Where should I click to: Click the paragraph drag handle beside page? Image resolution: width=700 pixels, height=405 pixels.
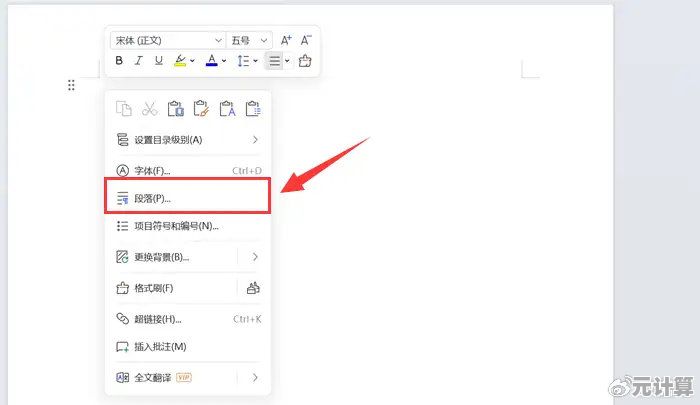click(x=71, y=86)
